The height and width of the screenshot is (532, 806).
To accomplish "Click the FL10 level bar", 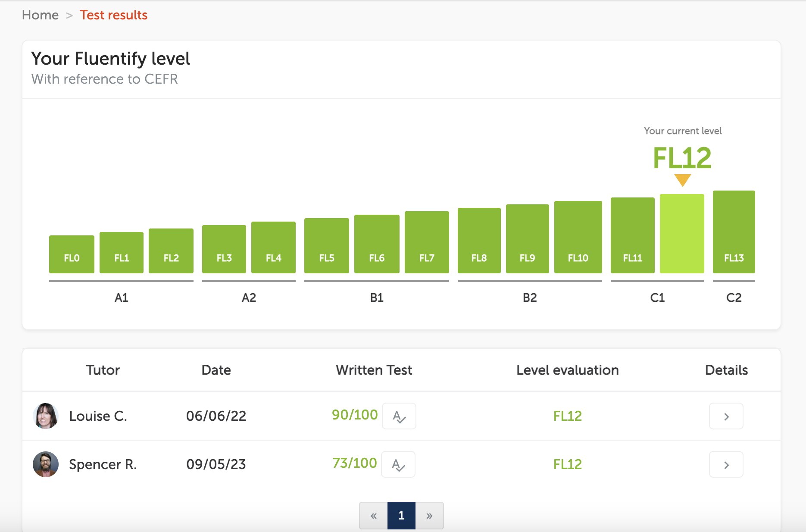I will click(578, 237).
